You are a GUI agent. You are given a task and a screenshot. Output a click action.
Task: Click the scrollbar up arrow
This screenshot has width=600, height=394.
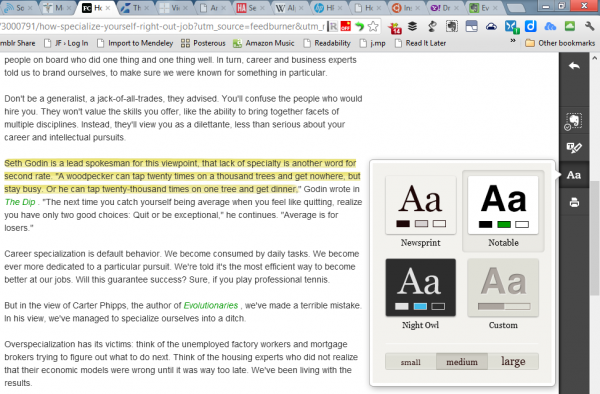point(594,59)
